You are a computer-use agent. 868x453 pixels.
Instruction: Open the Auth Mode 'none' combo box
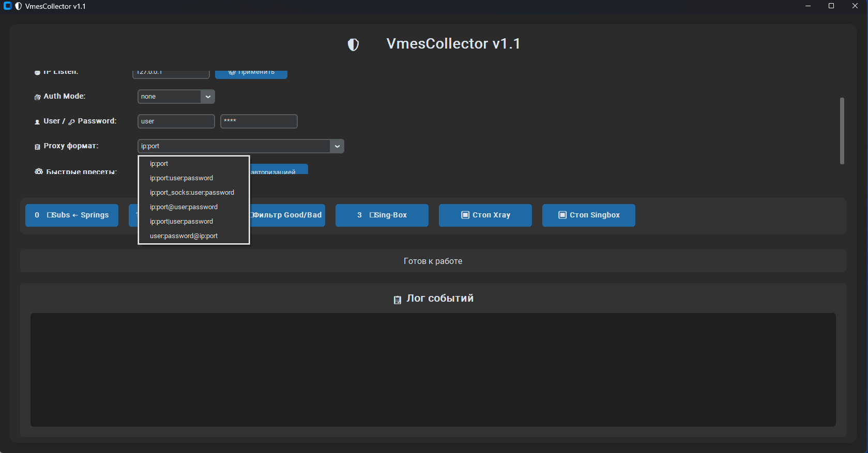(x=170, y=97)
